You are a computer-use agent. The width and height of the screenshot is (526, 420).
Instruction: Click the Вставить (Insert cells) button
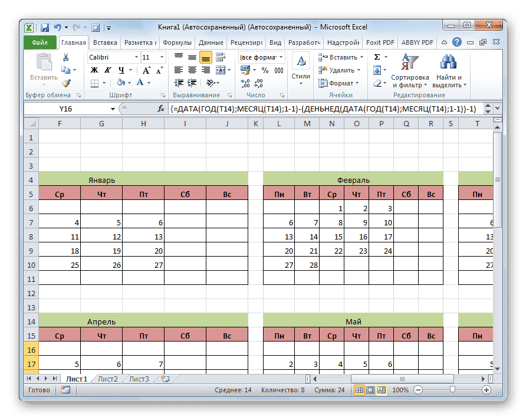pyautogui.click(x=339, y=57)
